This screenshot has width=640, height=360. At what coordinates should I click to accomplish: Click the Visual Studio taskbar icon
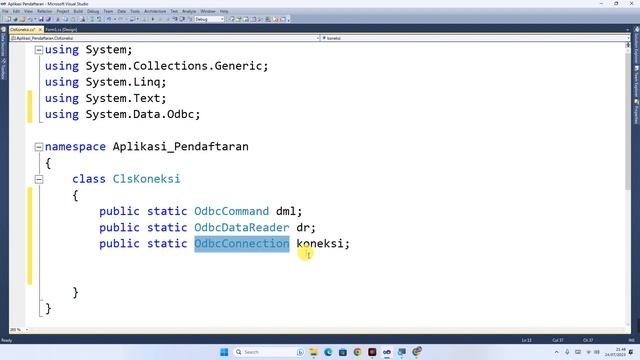(x=387, y=352)
